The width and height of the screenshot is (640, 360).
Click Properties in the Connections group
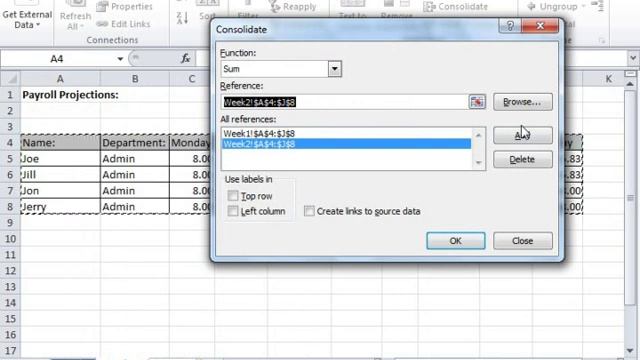[124, 7]
